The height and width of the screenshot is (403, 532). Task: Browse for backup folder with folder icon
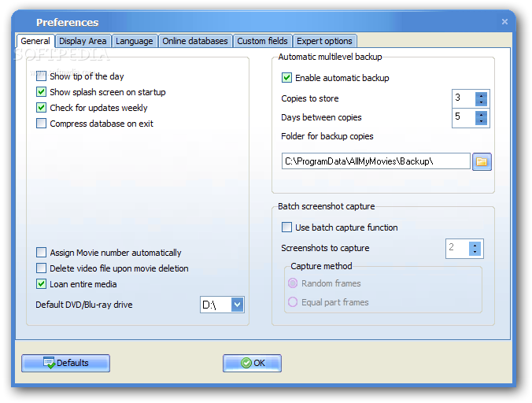482,161
